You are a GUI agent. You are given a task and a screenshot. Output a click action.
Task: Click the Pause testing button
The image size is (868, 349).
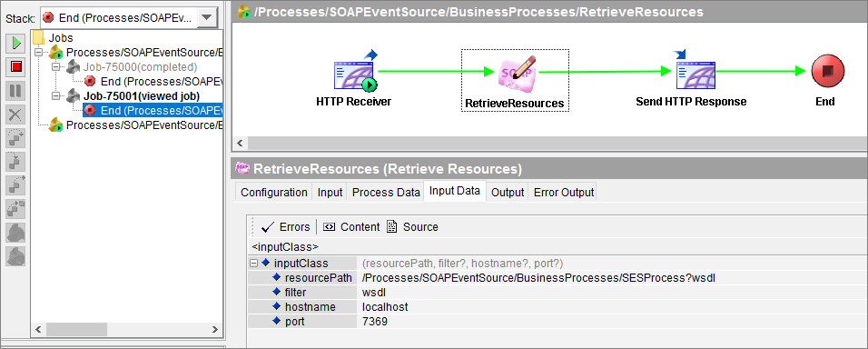(x=16, y=92)
